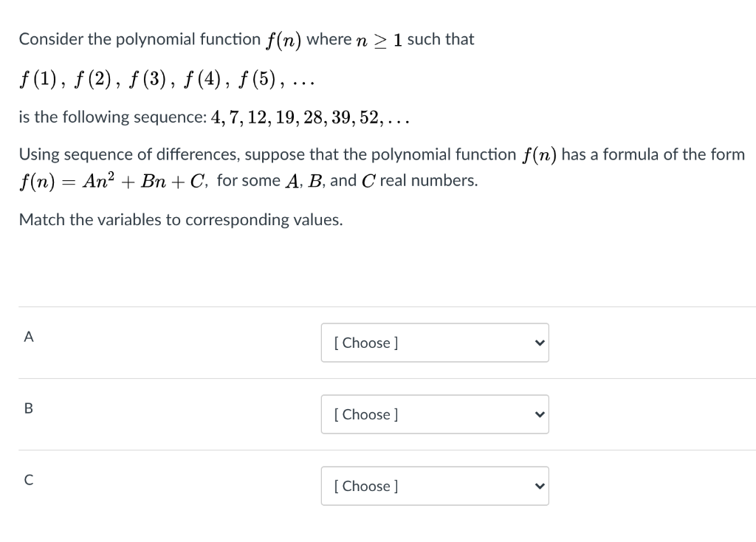Click the [ Choose ] text in the first dropdown
This screenshot has height=542, width=756.
click(365, 343)
